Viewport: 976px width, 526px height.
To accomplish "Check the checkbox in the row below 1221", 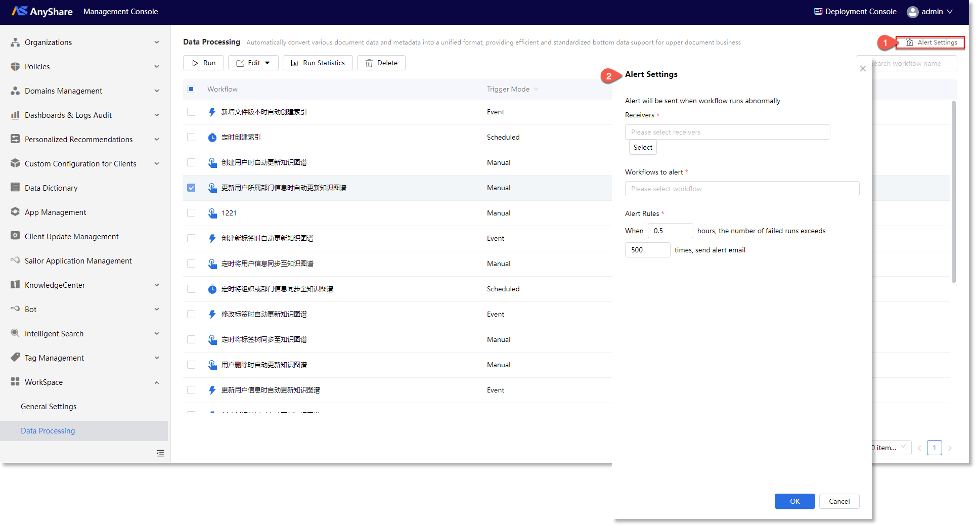I will [191, 238].
